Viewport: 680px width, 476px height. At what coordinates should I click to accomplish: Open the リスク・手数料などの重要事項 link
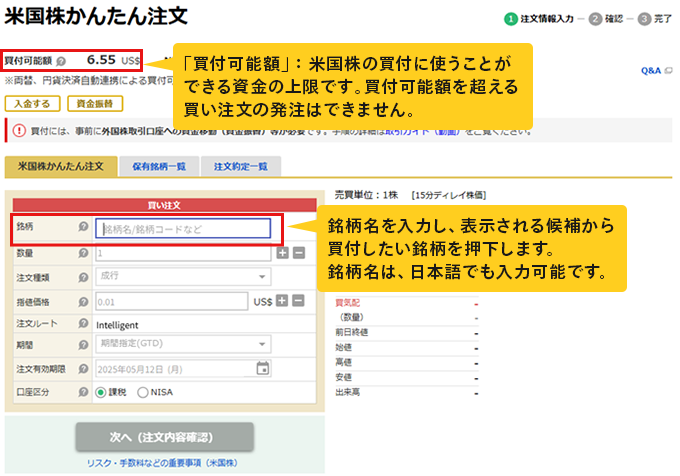165,465
